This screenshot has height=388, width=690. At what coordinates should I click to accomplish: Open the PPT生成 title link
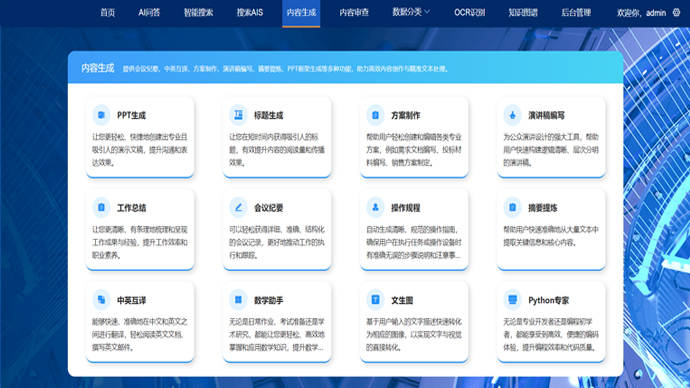131,115
